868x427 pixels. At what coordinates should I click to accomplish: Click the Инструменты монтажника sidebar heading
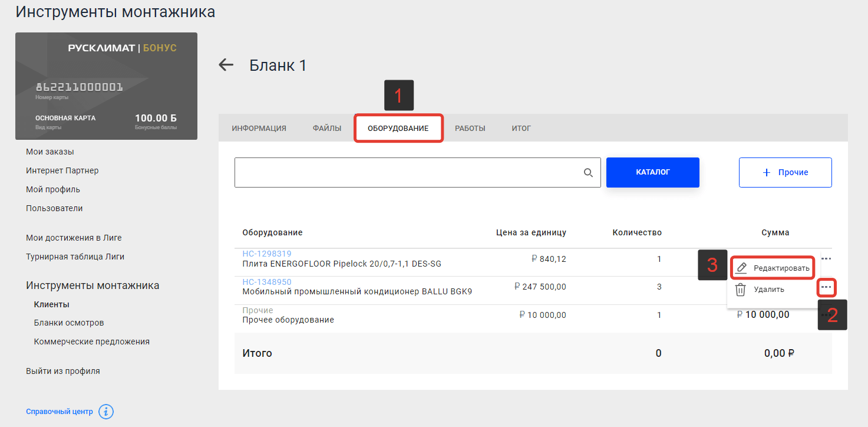93,285
